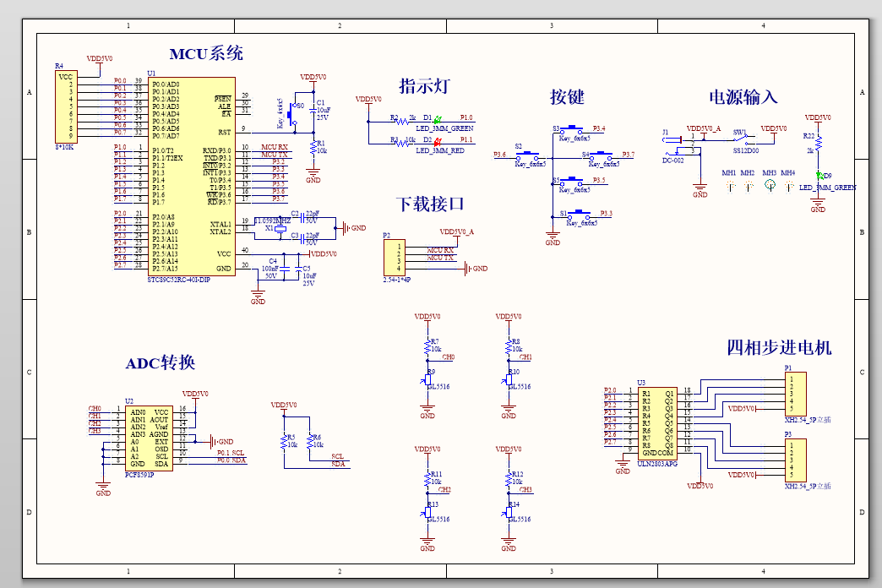Select key switch S4 on P3.7
This screenshot has height=588, width=882.
coord(601,155)
